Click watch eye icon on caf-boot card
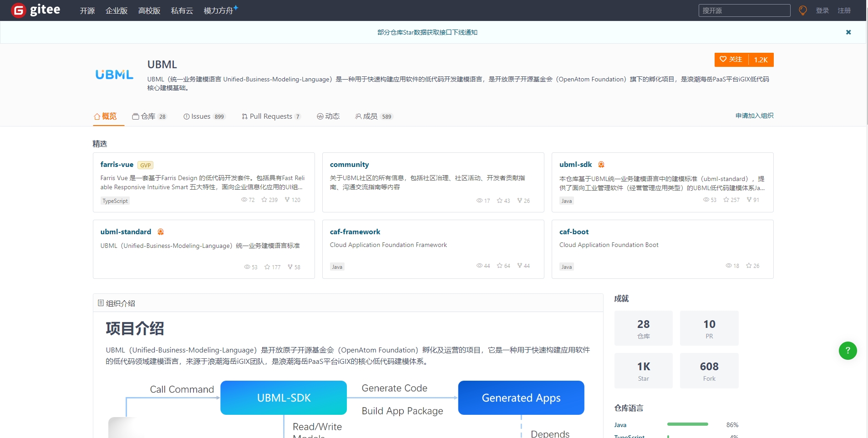Image resolution: width=868 pixels, height=438 pixels. pos(729,266)
